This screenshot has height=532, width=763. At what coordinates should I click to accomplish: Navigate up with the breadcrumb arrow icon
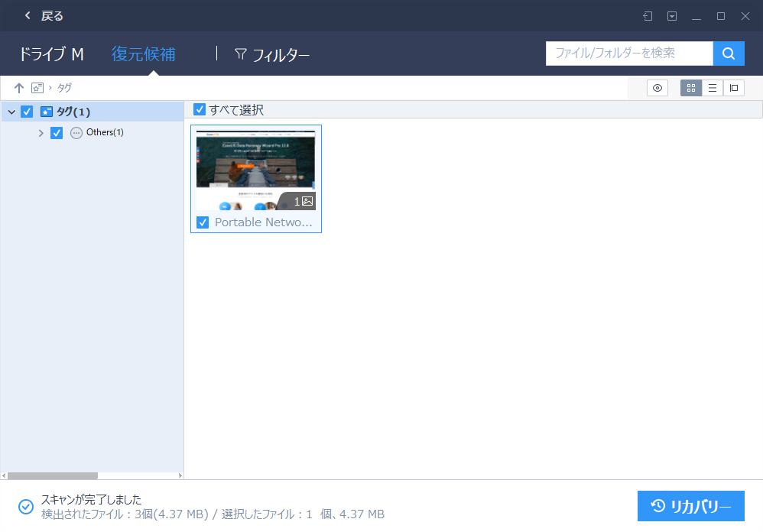[x=18, y=87]
